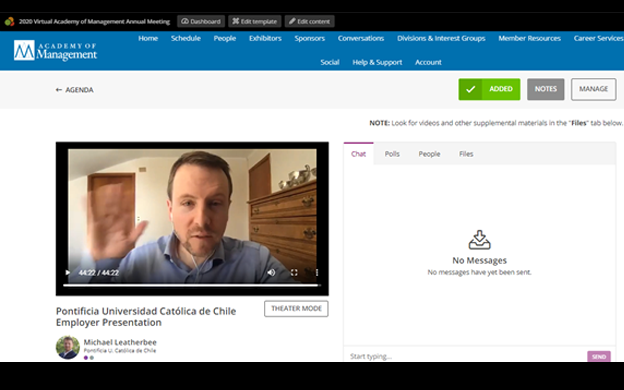Open the People navigation item
This screenshot has width=624, height=390.
coord(225,38)
